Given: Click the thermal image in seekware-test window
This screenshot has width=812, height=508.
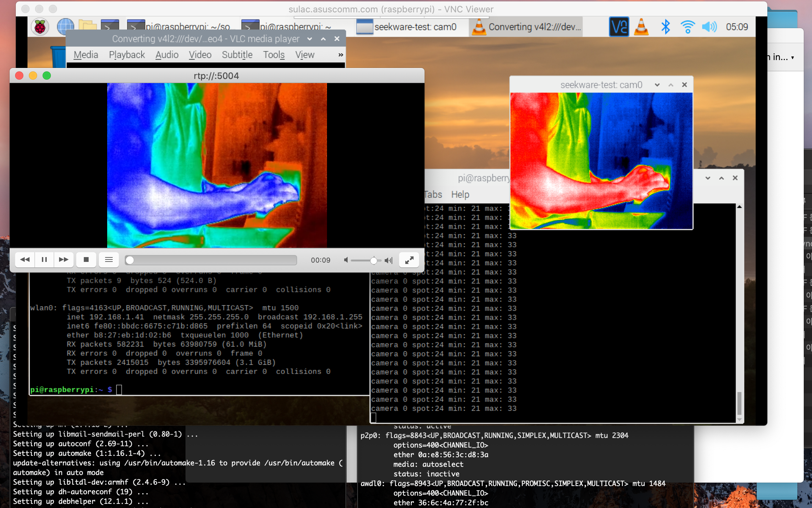Looking at the screenshot, I should [601, 161].
